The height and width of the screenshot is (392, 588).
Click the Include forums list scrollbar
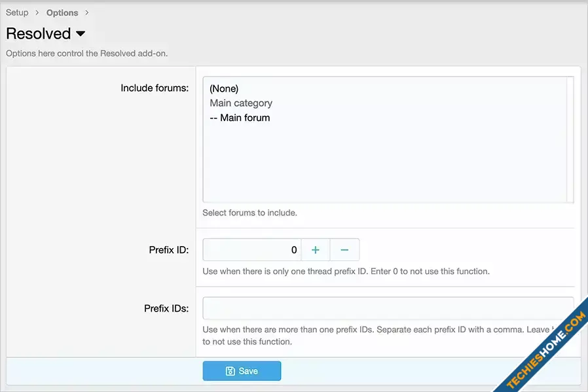pyautogui.click(x=570, y=139)
